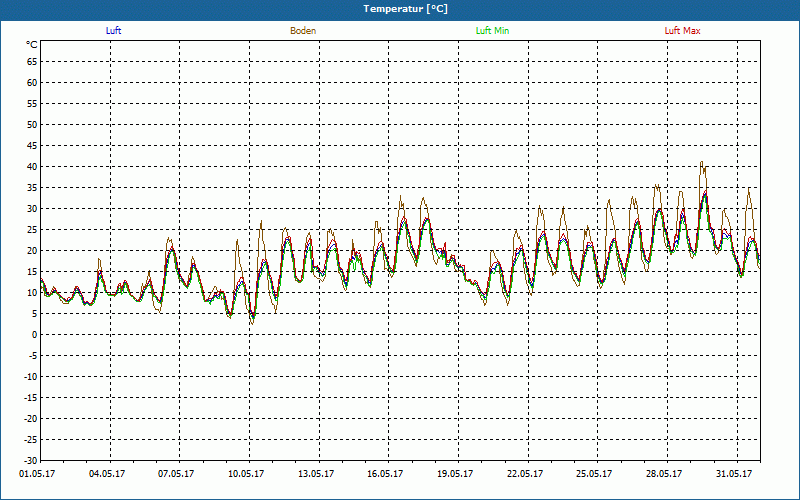Click the 0 value on y-axis
The height and width of the screenshot is (500, 800).
pyautogui.click(x=35, y=335)
